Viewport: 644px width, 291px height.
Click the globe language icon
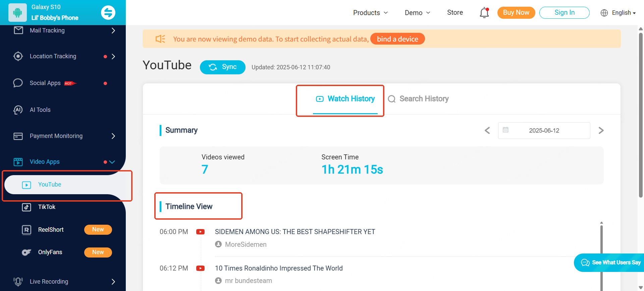604,13
